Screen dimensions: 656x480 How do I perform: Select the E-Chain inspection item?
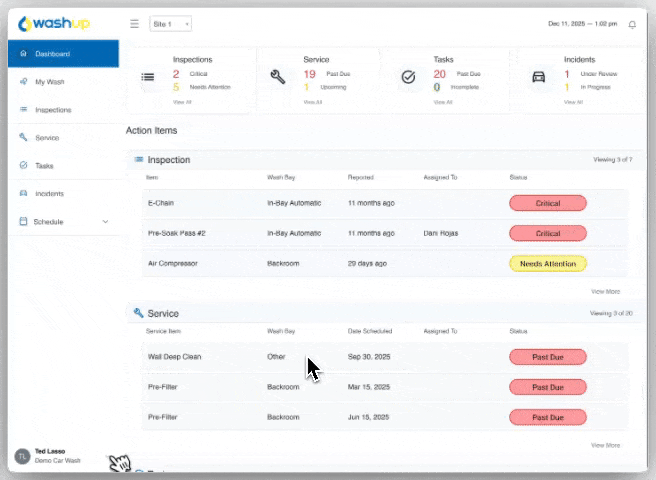pyautogui.click(x=161, y=203)
